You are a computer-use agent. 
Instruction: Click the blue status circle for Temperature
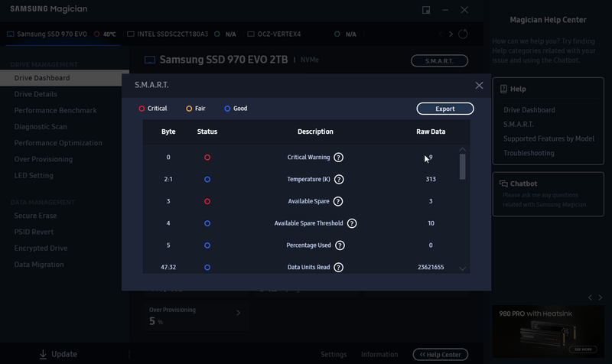tap(207, 180)
